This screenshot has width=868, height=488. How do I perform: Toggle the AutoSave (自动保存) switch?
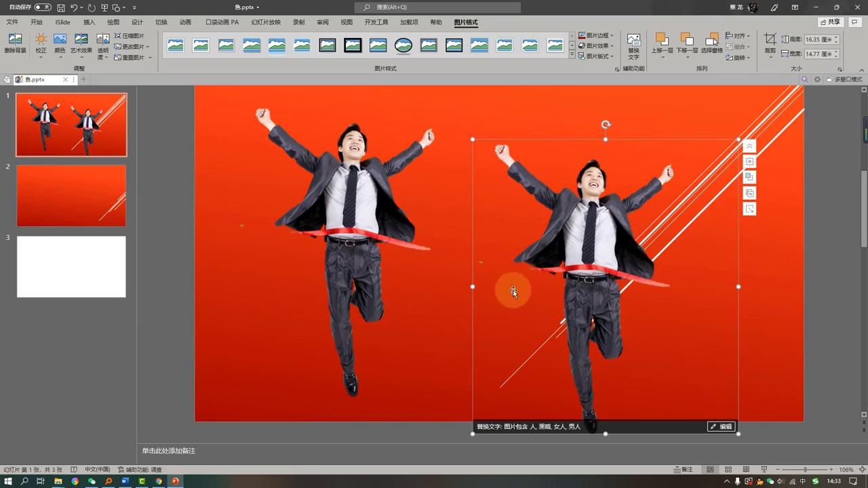pos(42,7)
